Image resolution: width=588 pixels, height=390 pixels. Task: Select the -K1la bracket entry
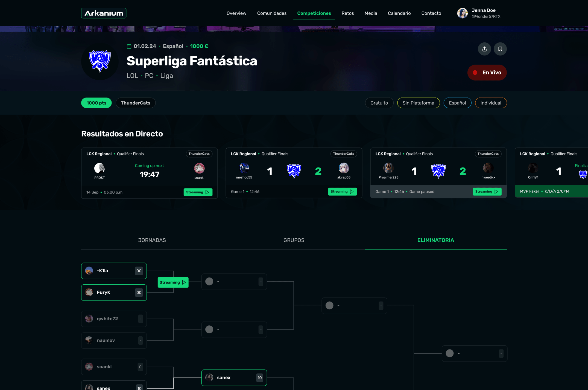point(114,271)
